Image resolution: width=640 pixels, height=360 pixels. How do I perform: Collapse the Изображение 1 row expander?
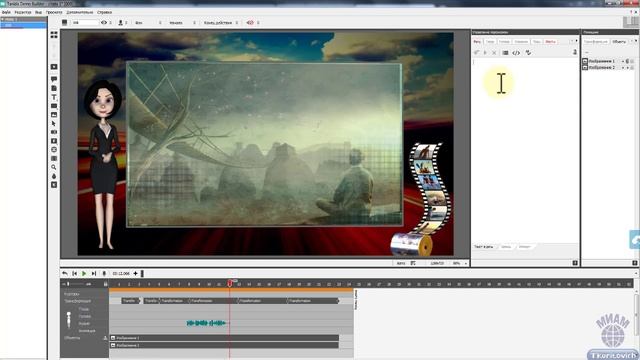(585, 61)
